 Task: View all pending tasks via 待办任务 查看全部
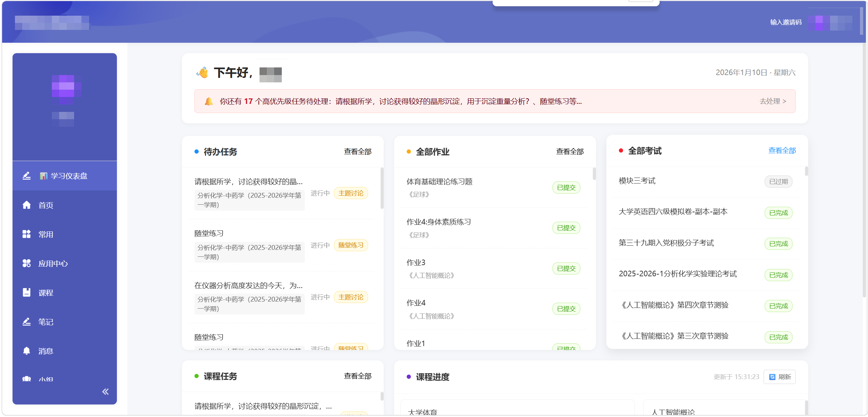[358, 152]
